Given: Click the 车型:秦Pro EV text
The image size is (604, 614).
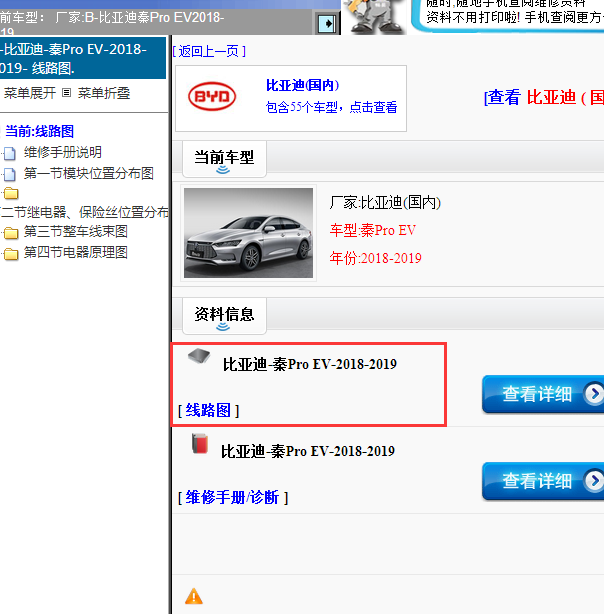Looking at the screenshot, I should 373,230.
